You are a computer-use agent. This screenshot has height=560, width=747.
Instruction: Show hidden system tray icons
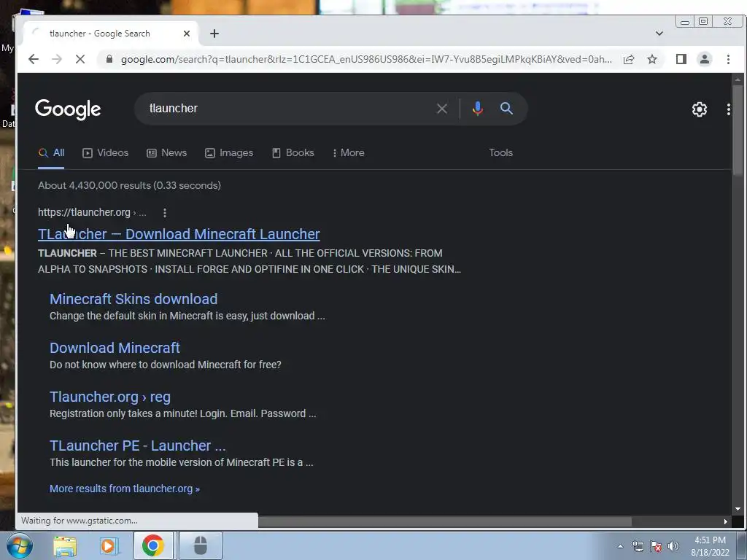[620, 546]
